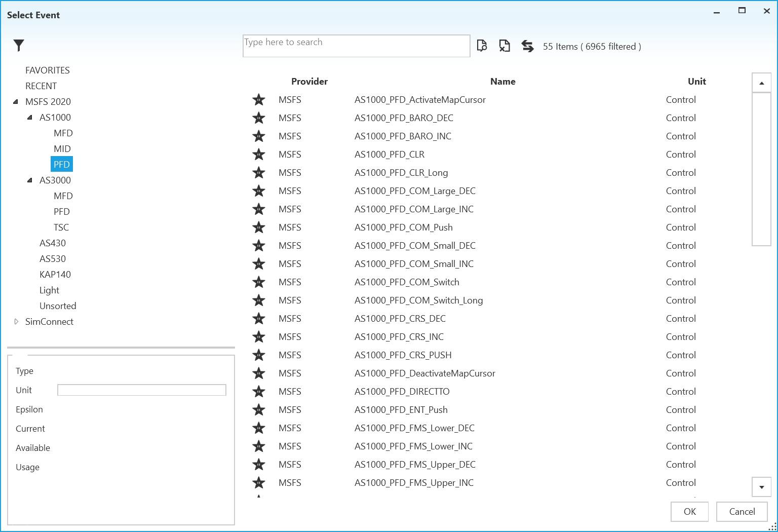Click the Unit text field in details panel
778x532 pixels.
142,390
